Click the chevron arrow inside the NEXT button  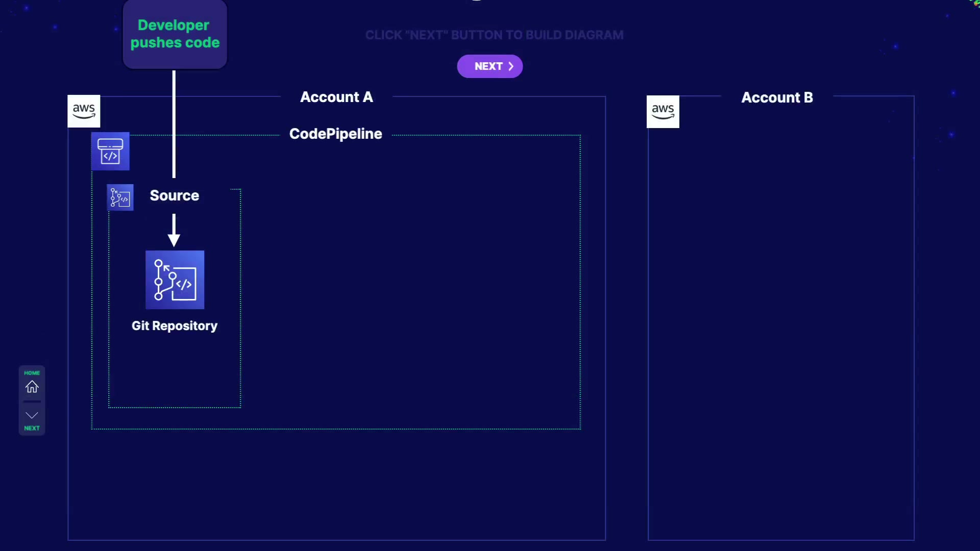click(x=511, y=66)
